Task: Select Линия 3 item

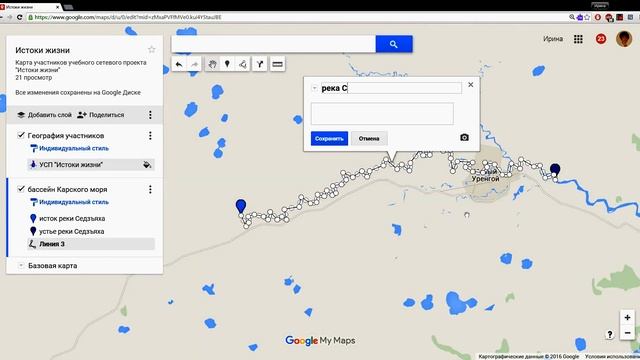Action: (x=91, y=244)
